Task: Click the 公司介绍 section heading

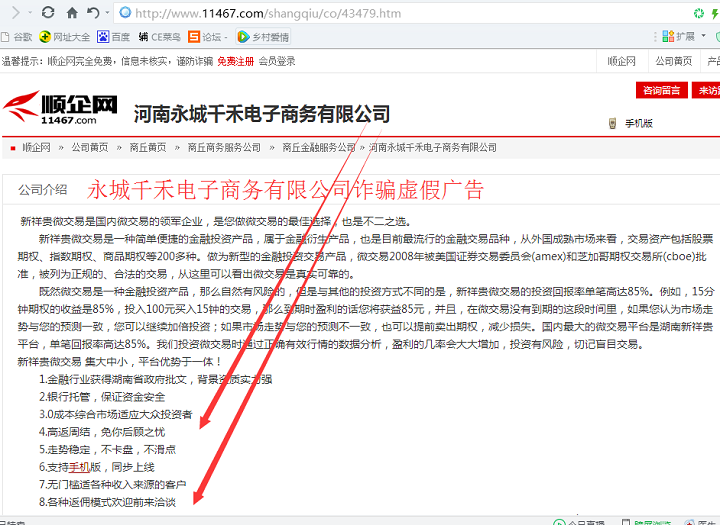Action: pyautogui.click(x=43, y=190)
